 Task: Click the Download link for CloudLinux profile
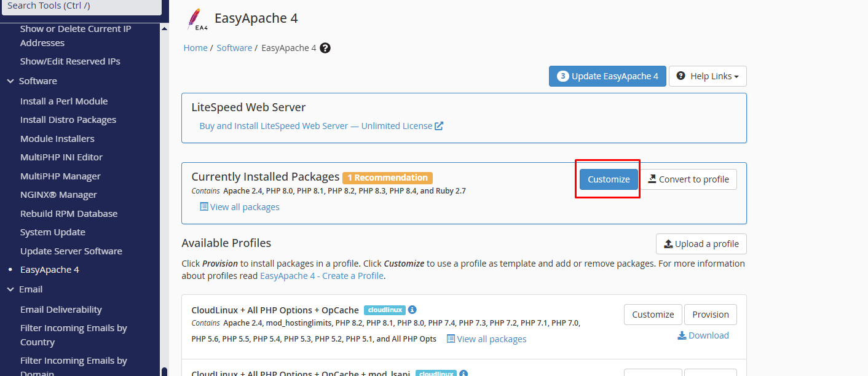click(x=703, y=335)
